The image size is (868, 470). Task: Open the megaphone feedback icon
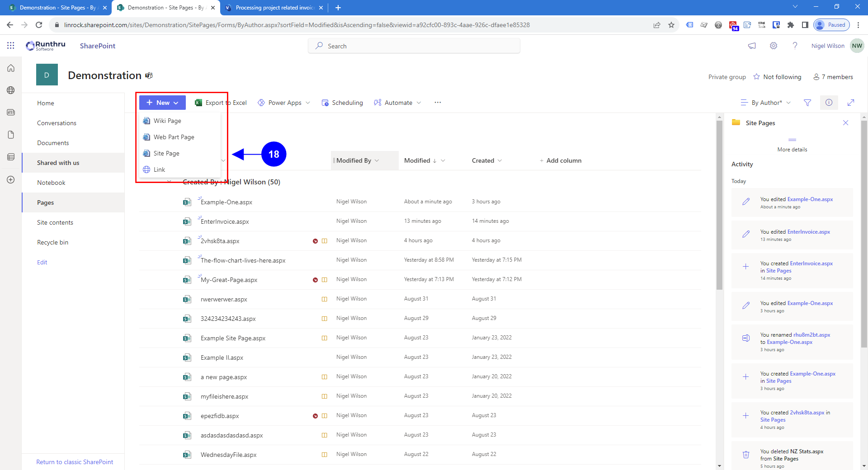click(x=752, y=46)
